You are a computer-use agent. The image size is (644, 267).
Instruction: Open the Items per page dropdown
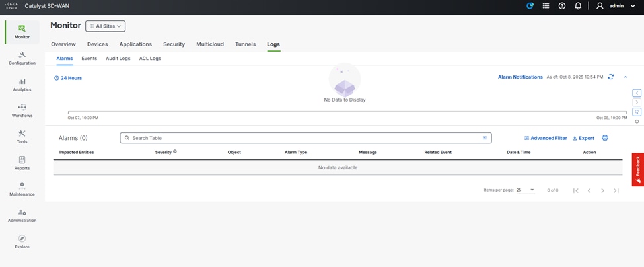pos(525,190)
